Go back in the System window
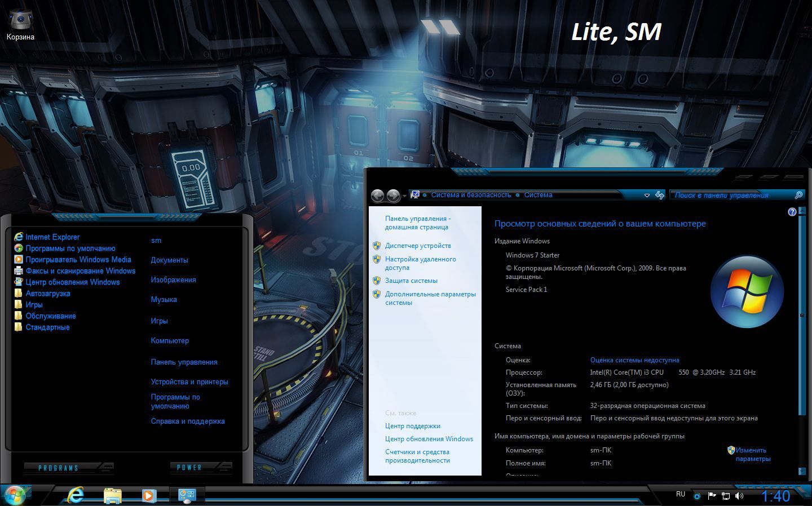The height and width of the screenshot is (506, 812). point(377,196)
